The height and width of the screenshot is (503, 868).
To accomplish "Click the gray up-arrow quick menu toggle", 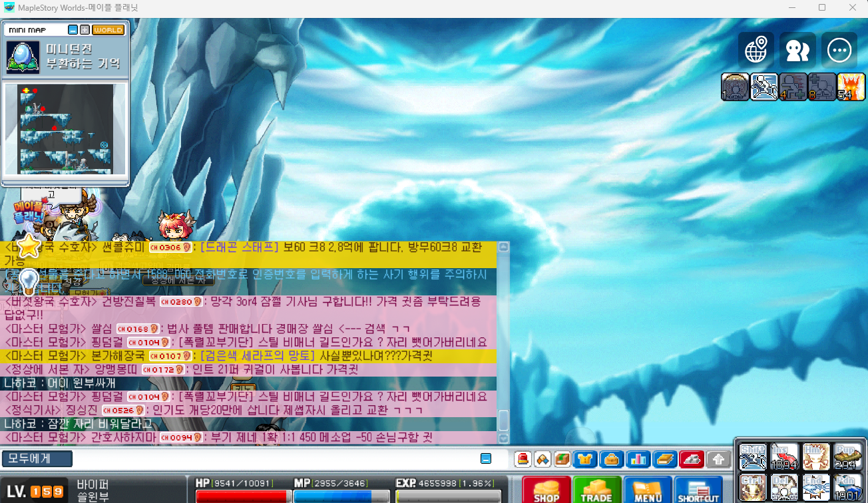I will pyautogui.click(x=718, y=459).
